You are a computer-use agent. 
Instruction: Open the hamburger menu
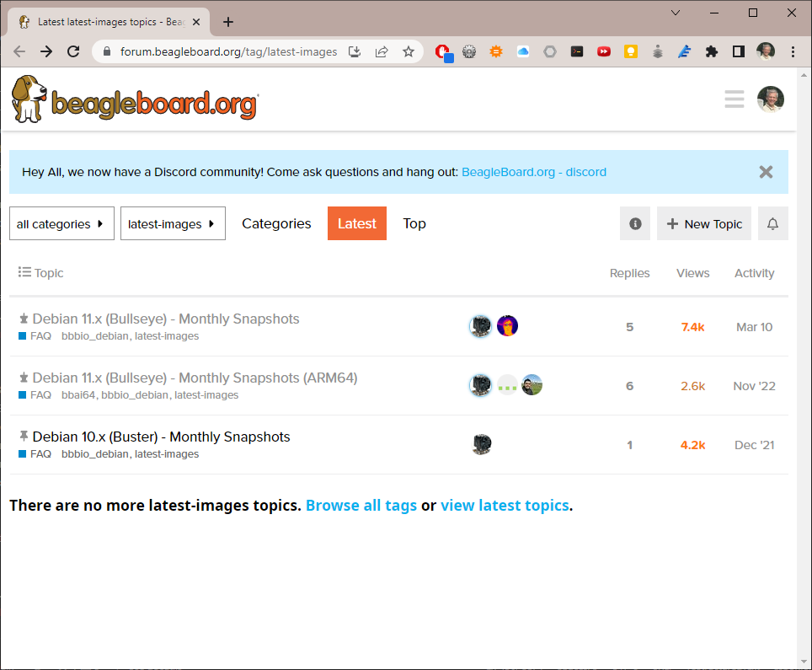pos(734,99)
